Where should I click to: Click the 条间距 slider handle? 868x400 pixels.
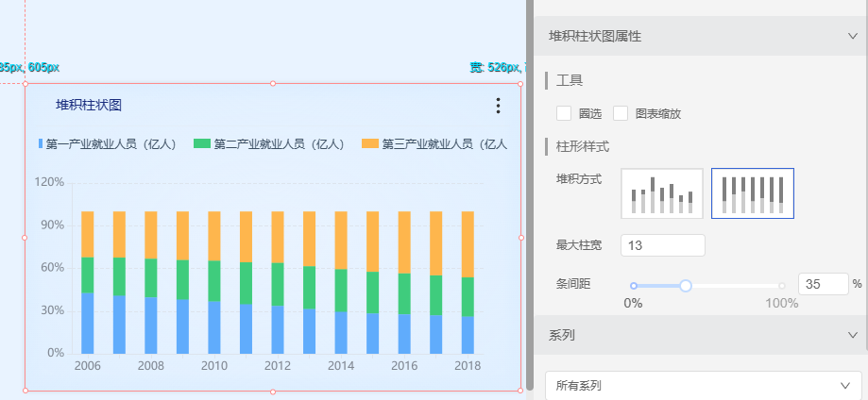tap(686, 285)
